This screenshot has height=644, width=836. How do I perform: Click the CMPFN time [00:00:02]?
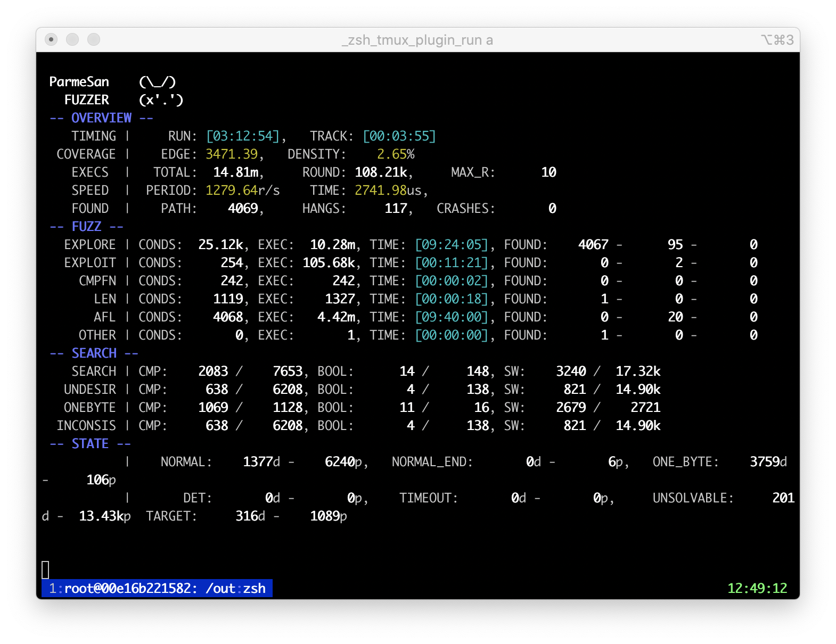pyautogui.click(x=452, y=281)
